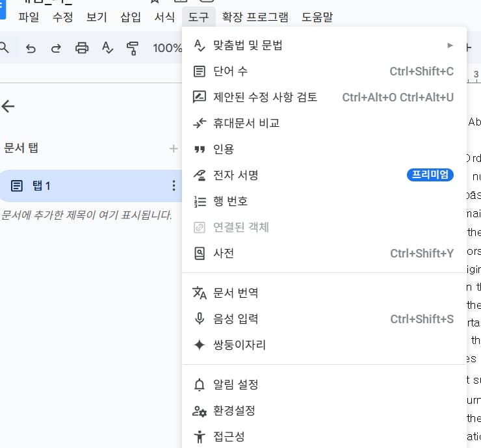
Task: Click the 문서 탭 heading
Action: 21,148
